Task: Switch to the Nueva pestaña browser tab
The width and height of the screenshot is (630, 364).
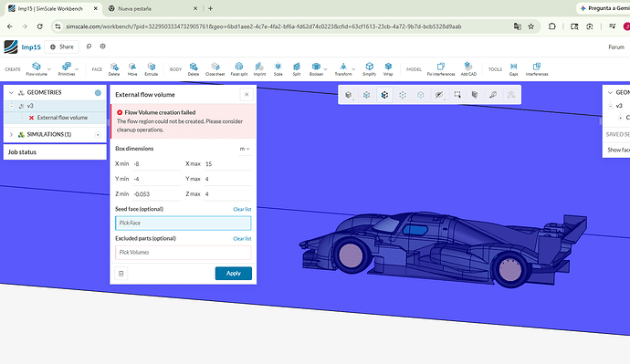Action: coord(153,8)
